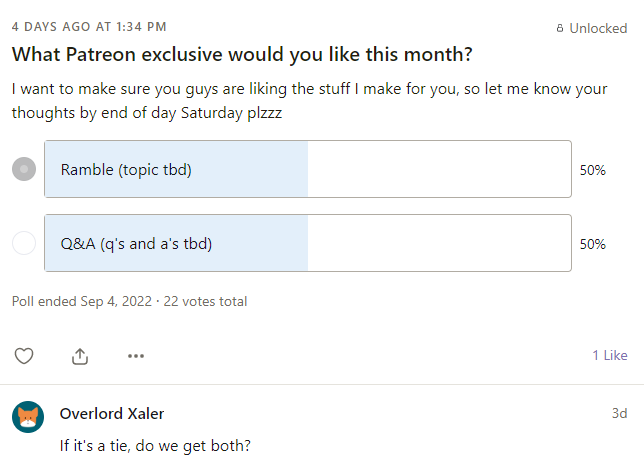644x461 pixels.
Task: Select the Ramble radio button
Action: (24, 169)
